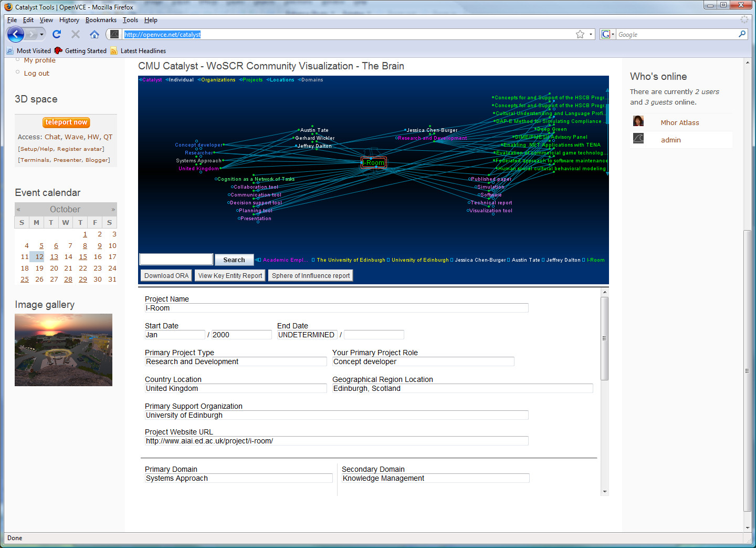
Task: Open Latest Headlines feed bookmark
Action: coord(138,51)
